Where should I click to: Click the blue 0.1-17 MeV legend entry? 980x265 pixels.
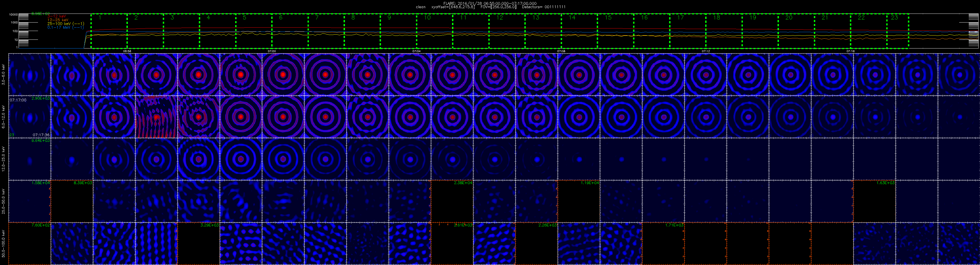coord(65,27)
